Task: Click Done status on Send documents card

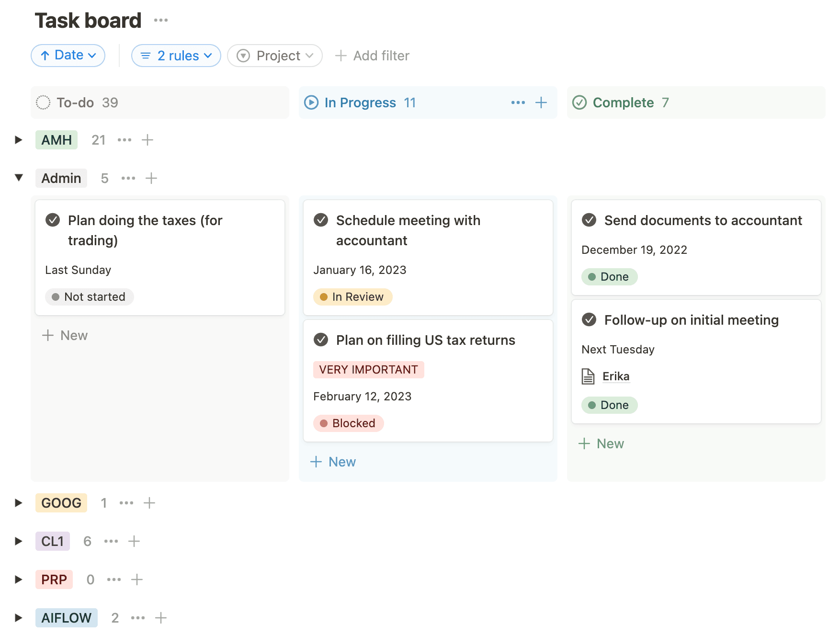Action: tap(610, 277)
